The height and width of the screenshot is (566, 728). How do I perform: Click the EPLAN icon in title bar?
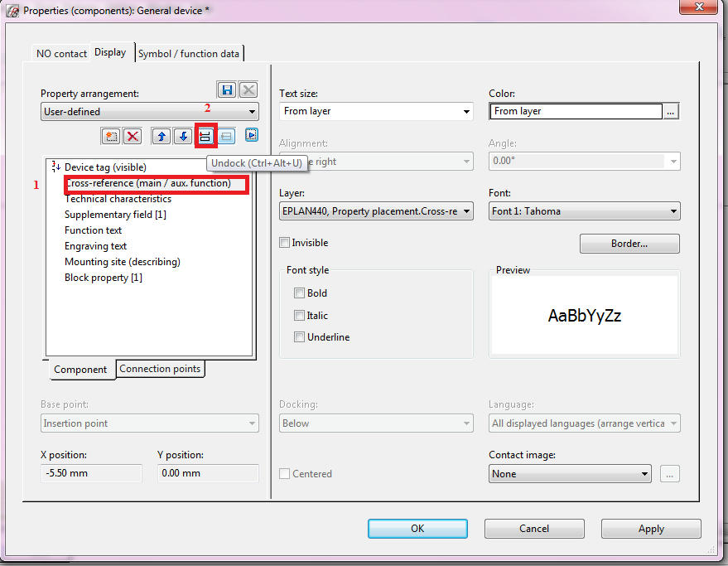click(13, 11)
